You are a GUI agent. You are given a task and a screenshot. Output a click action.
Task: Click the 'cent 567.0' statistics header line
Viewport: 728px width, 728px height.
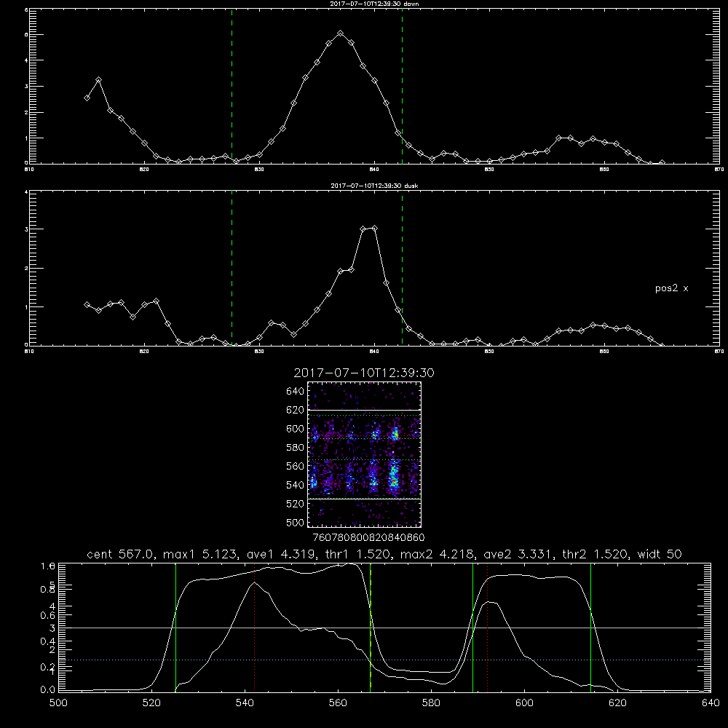point(384,554)
